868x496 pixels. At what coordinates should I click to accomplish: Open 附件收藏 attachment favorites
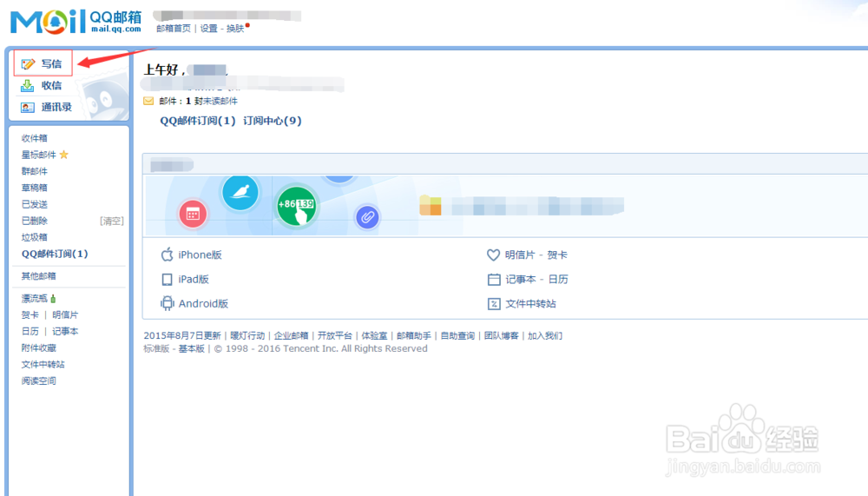39,348
